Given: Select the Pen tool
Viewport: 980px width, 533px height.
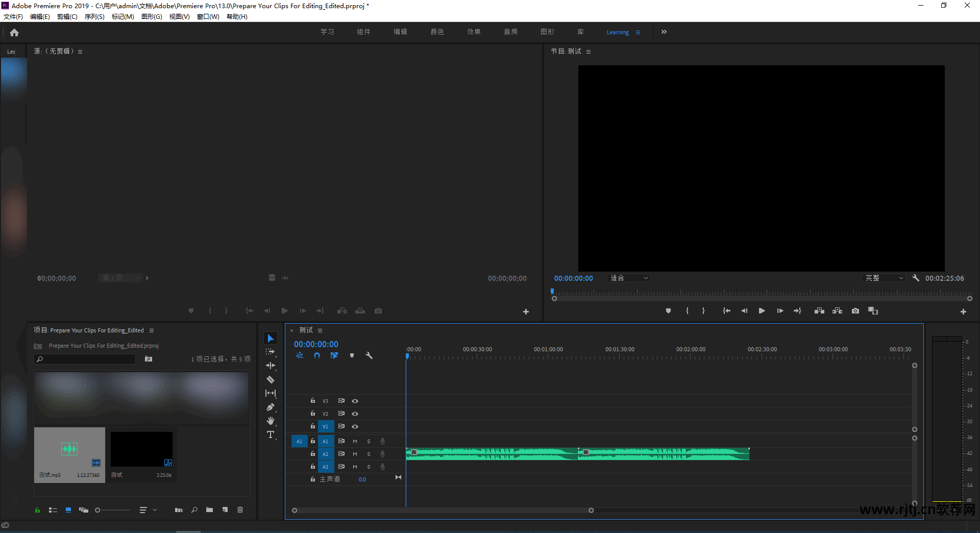Looking at the screenshot, I should point(271,407).
